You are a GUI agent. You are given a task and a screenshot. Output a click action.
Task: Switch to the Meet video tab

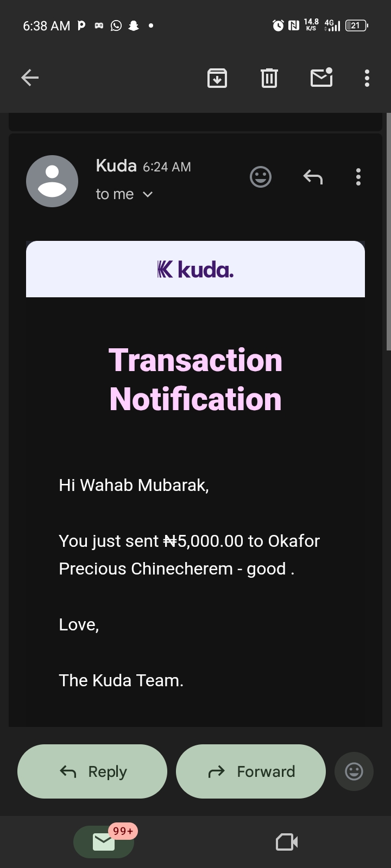tap(287, 841)
